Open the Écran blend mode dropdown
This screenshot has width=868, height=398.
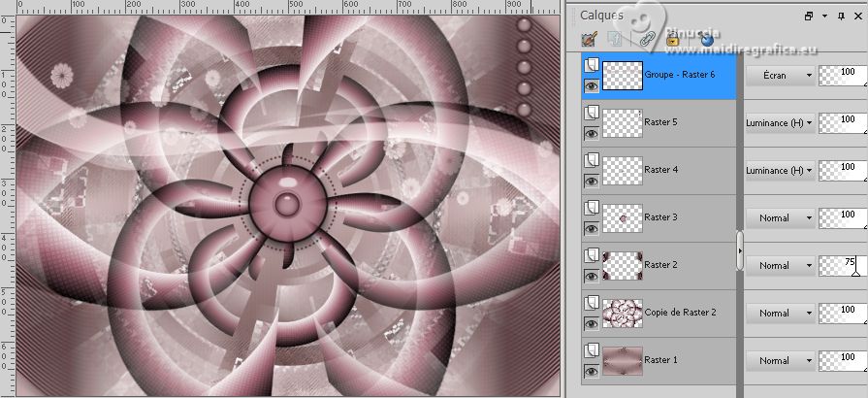(780, 76)
